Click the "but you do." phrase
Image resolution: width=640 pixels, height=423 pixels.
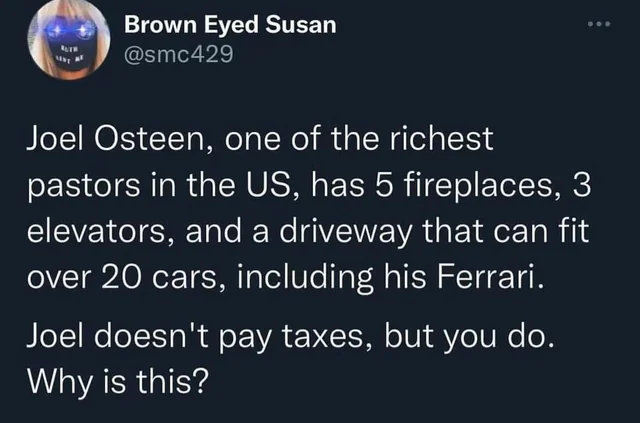[469, 339]
